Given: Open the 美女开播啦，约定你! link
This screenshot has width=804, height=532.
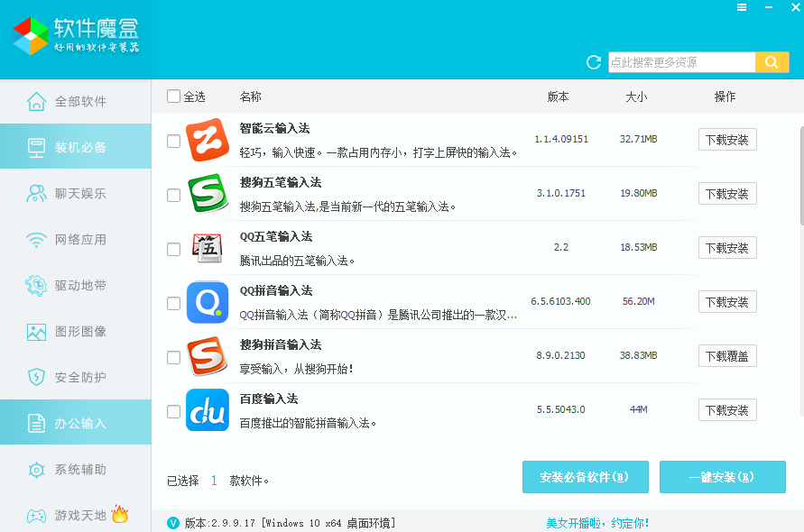Looking at the screenshot, I should click(x=597, y=523).
